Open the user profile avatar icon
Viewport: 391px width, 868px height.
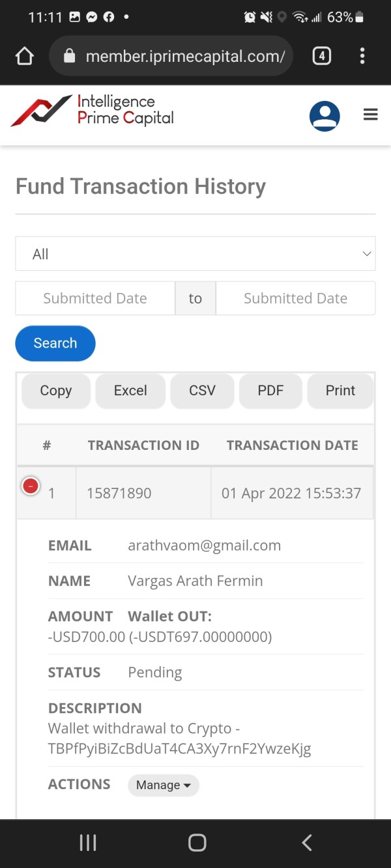click(x=325, y=117)
